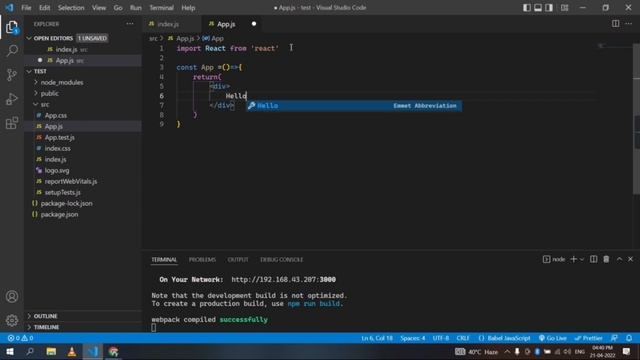The image size is (640, 360).
Task: Open reportWebVitals.js in file tree
Action: click(83, 182)
